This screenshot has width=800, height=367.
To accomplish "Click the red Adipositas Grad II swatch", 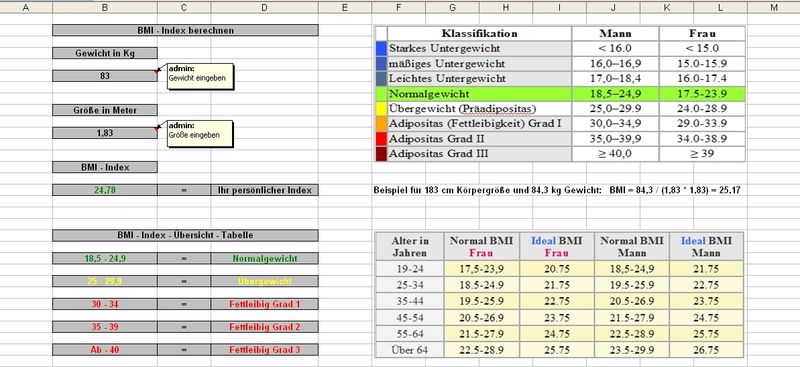I will click(381, 139).
